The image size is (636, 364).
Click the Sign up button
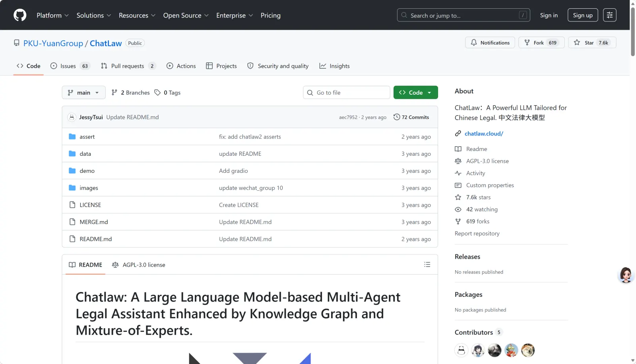point(583,15)
